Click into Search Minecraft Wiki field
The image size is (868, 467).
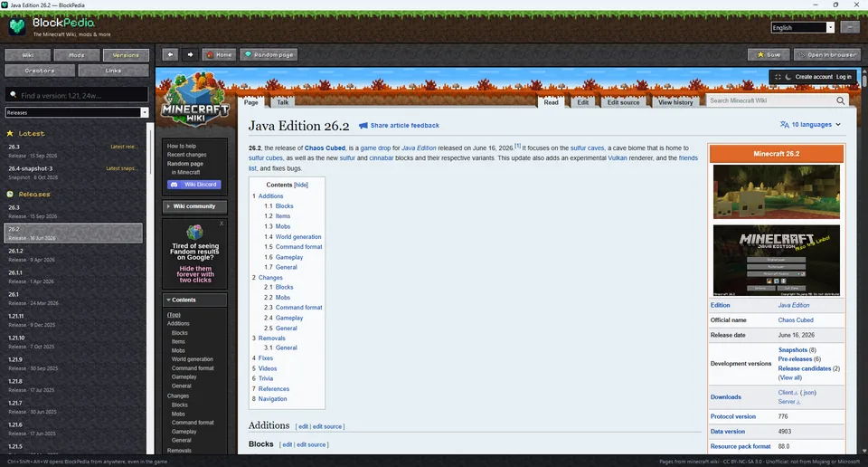pos(770,100)
